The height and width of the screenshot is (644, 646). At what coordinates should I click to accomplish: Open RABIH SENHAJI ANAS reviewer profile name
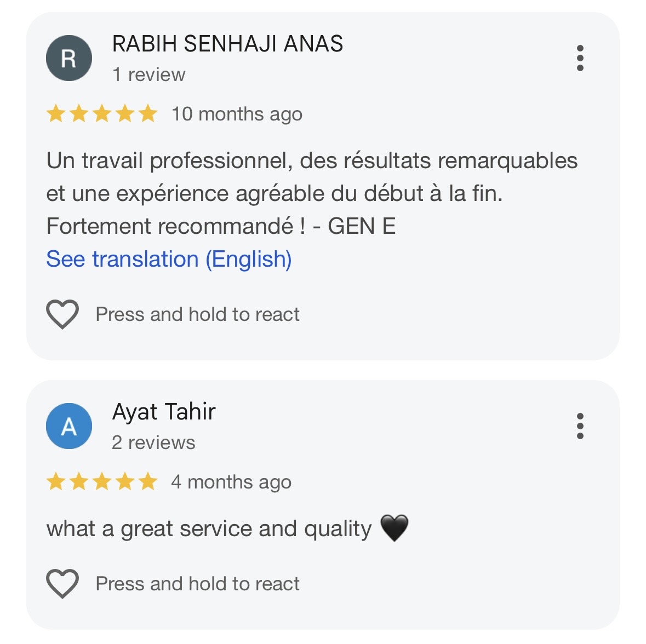[227, 44]
